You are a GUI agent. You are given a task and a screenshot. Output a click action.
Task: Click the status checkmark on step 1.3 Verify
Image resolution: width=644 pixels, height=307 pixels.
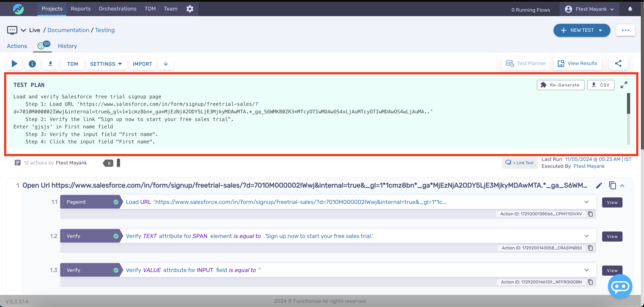coord(116,270)
